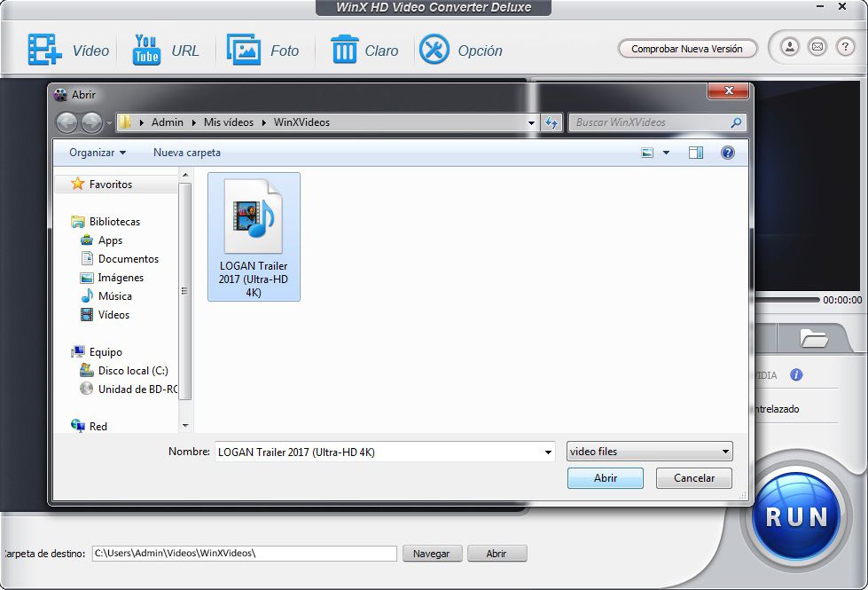868x590 pixels.
Task: Select Disco local (C:) in sidebar
Action: [x=132, y=371]
